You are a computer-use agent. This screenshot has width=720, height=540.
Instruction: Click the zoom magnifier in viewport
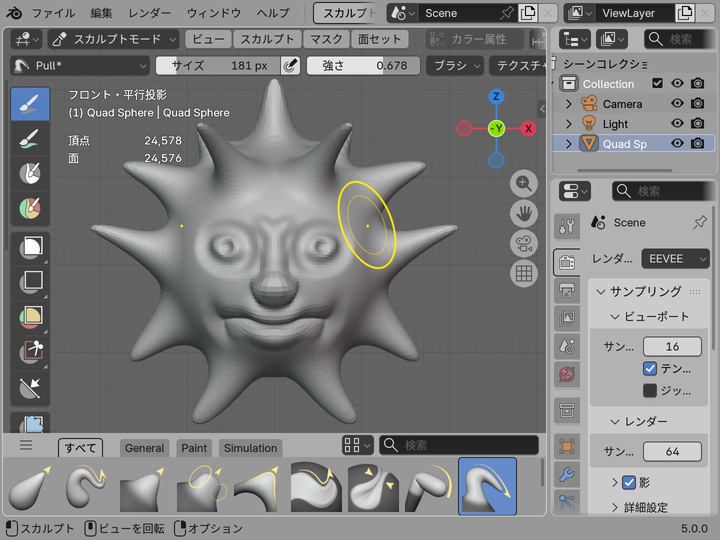[523, 184]
